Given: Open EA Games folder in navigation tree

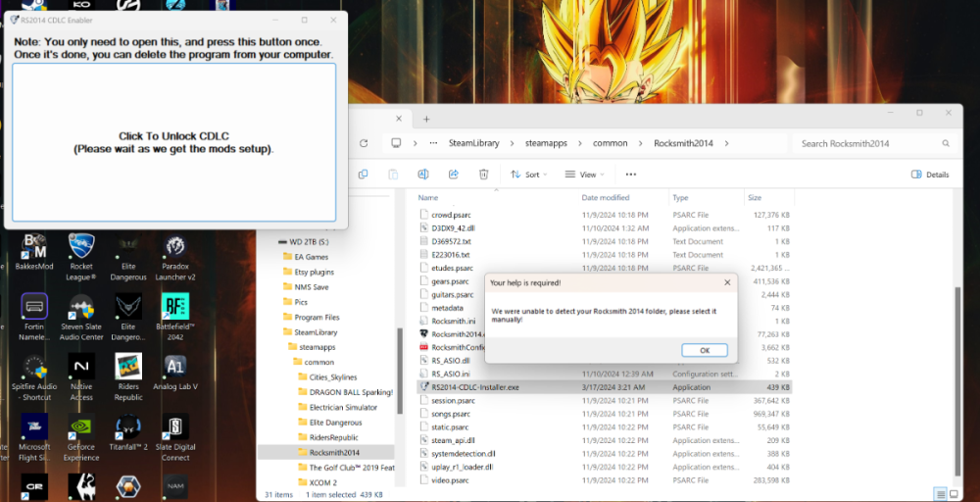Looking at the screenshot, I should (x=312, y=257).
